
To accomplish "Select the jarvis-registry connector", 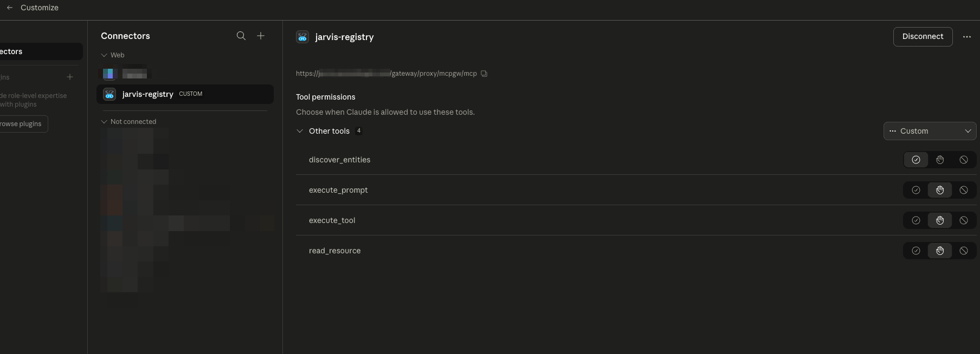I will [x=185, y=94].
